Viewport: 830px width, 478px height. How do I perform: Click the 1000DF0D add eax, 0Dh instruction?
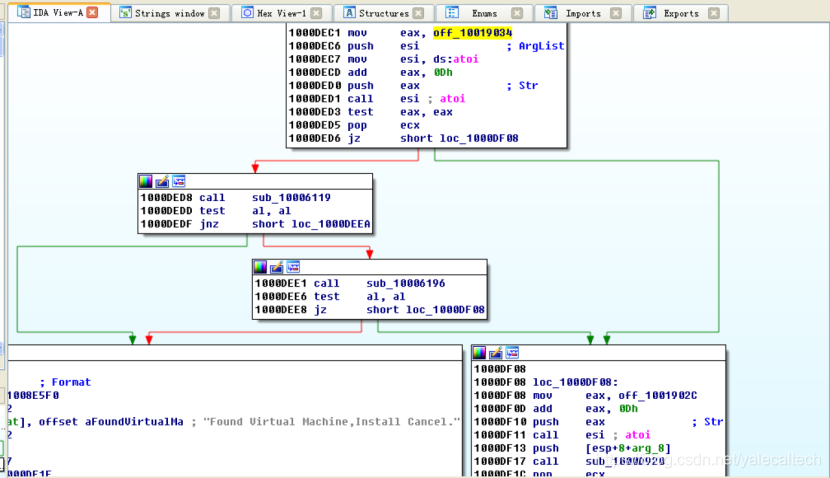coord(556,409)
